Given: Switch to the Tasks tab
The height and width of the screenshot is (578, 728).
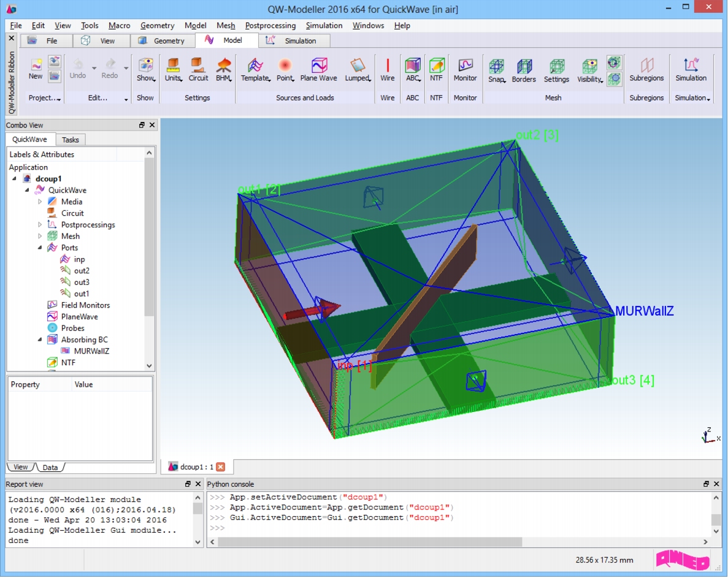Looking at the screenshot, I should (70, 140).
